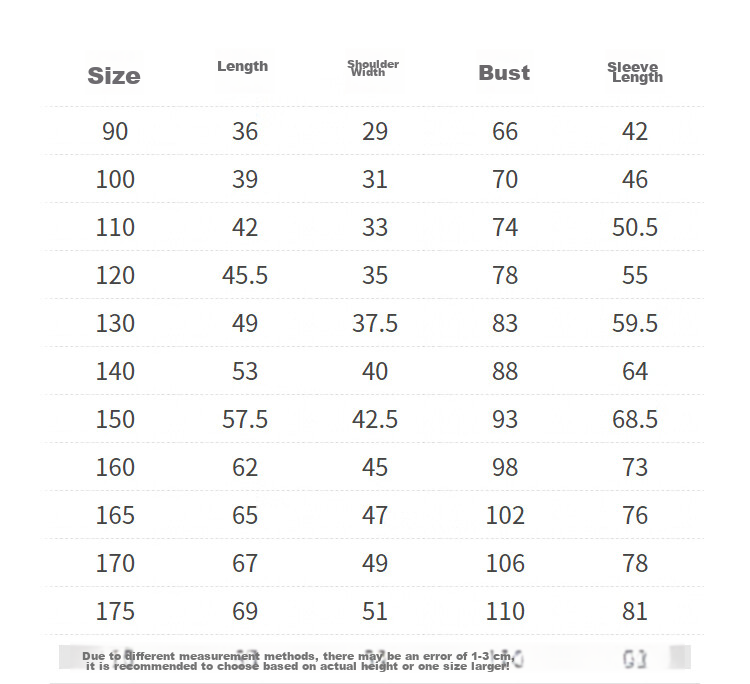750x684 pixels.
Task: Click shoulder width value 37.5
Action: coord(375,323)
